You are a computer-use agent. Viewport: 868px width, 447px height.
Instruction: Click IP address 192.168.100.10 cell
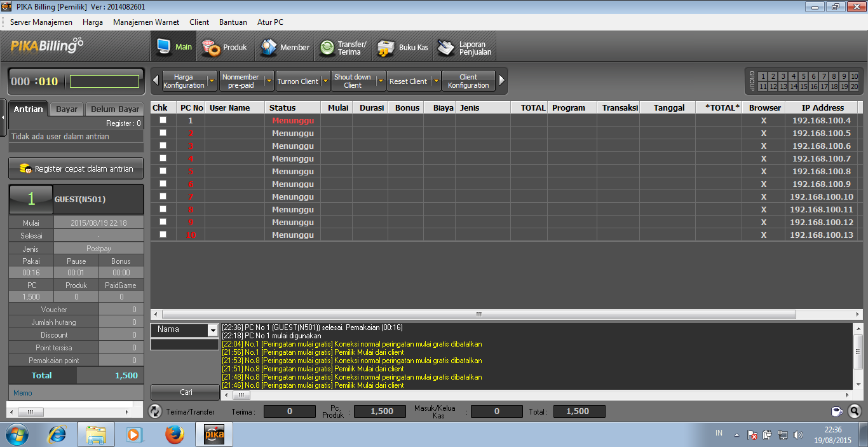click(822, 196)
